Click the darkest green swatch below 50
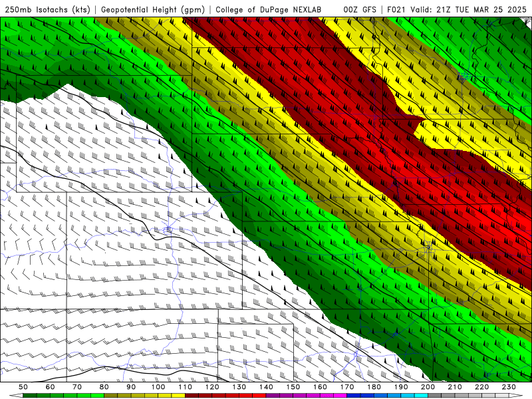The image size is (532, 399). coord(30,396)
